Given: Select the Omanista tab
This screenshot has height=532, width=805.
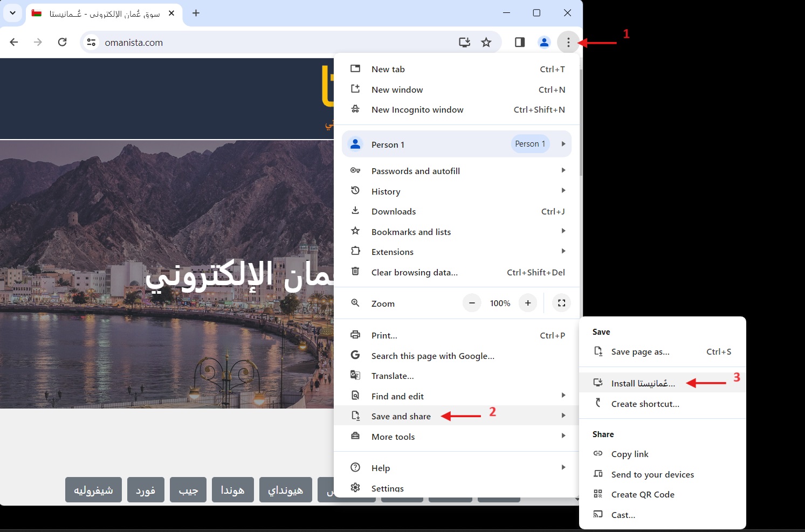Looking at the screenshot, I should pos(104,13).
